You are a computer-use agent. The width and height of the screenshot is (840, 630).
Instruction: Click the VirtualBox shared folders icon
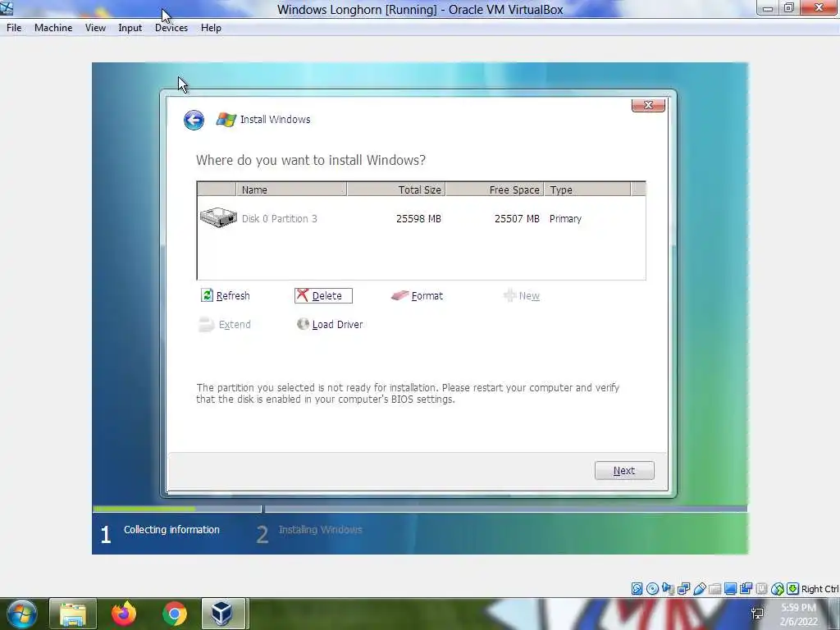click(x=714, y=589)
